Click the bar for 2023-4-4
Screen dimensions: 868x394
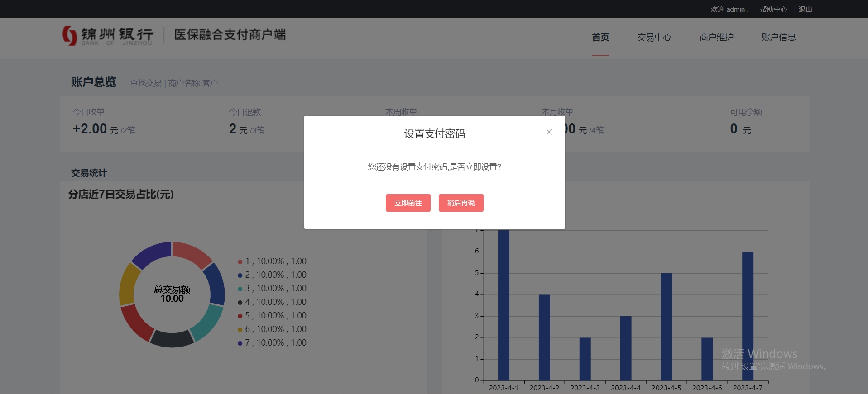pyautogui.click(x=626, y=348)
